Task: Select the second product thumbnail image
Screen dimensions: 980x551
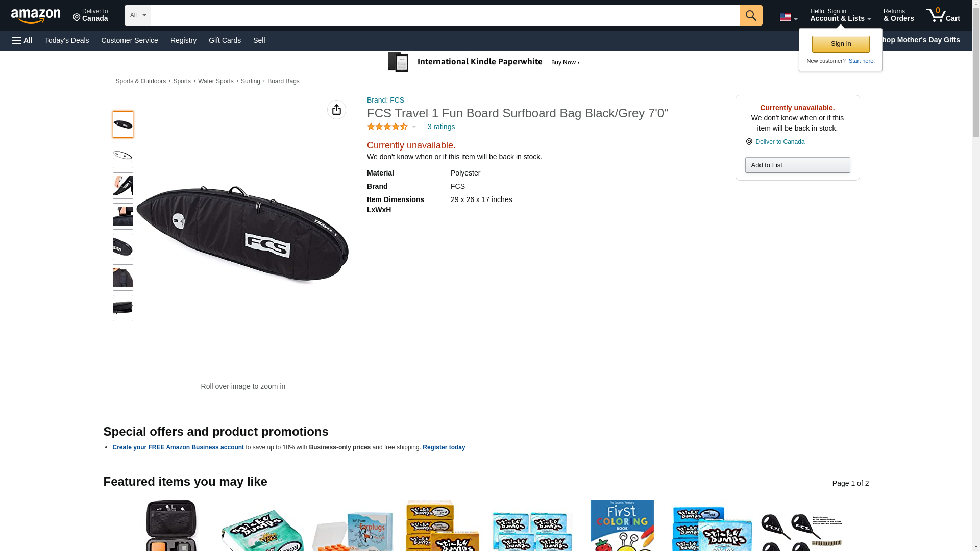Action: pos(123,155)
